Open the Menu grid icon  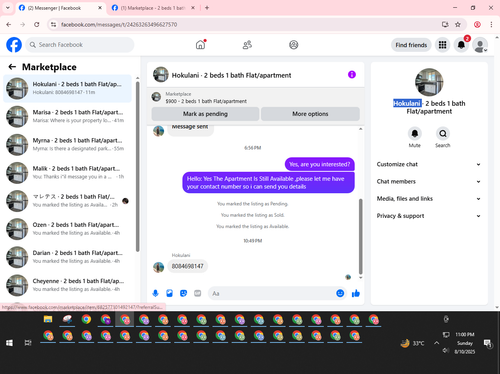tap(442, 45)
